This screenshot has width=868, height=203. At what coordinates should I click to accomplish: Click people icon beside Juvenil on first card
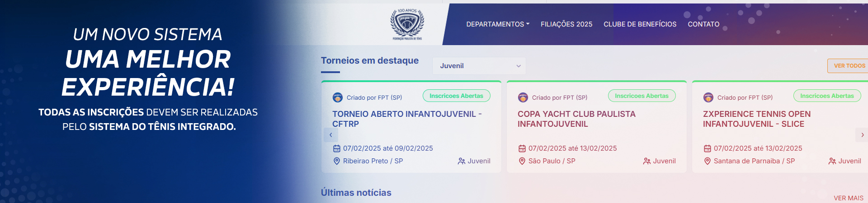click(x=462, y=161)
